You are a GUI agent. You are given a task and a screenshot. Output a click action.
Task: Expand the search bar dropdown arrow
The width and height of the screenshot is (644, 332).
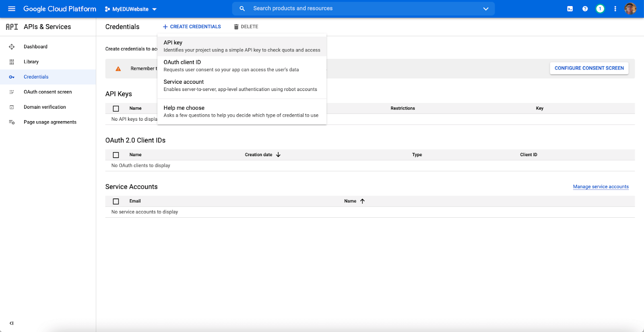click(486, 9)
